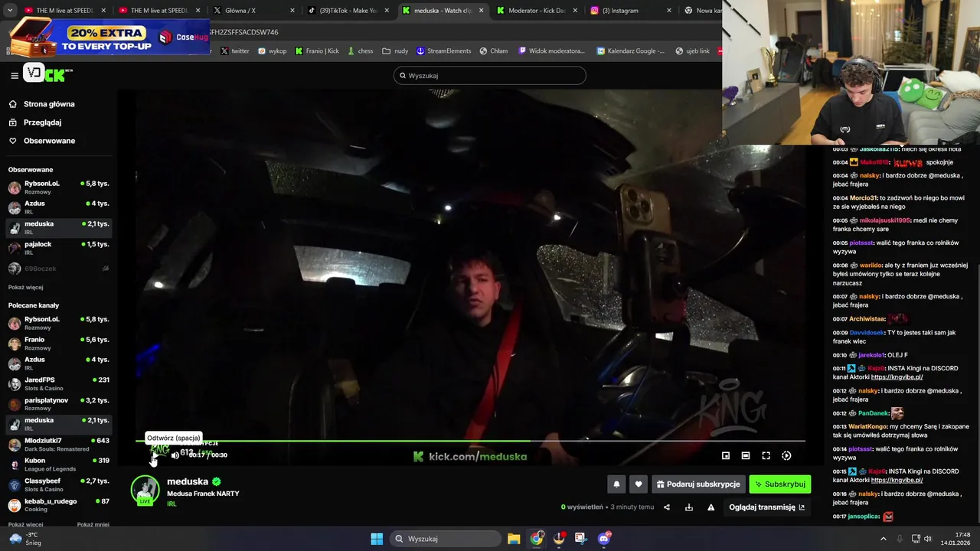Open the player playback settings icon
980x551 pixels.
786,455
